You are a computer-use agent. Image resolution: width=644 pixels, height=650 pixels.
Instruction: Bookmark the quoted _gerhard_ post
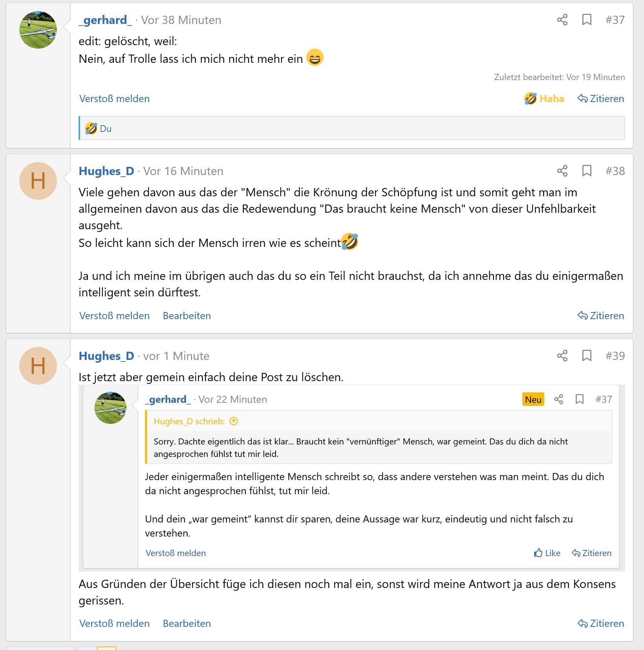[579, 399]
